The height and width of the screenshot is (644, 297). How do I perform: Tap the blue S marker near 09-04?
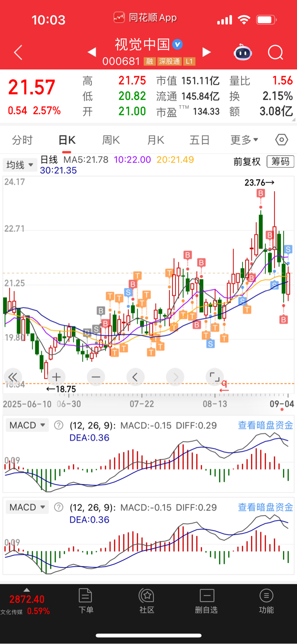pos(288,249)
